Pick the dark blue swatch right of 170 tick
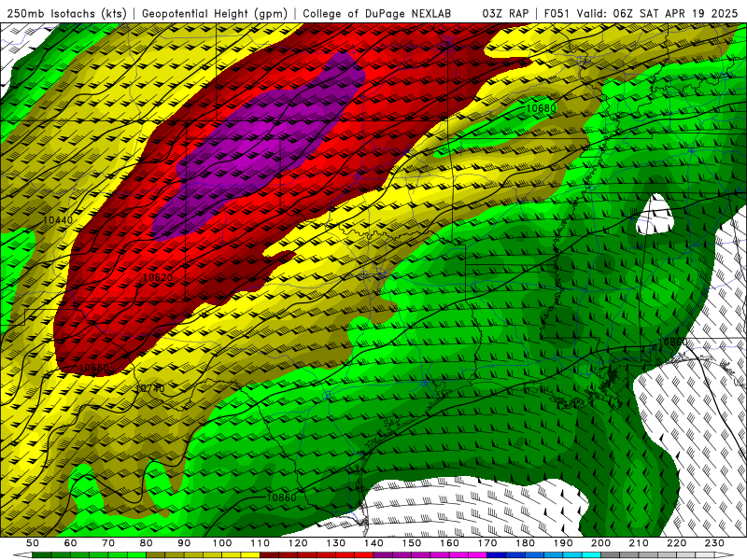This screenshot has width=747, height=560. [497, 555]
